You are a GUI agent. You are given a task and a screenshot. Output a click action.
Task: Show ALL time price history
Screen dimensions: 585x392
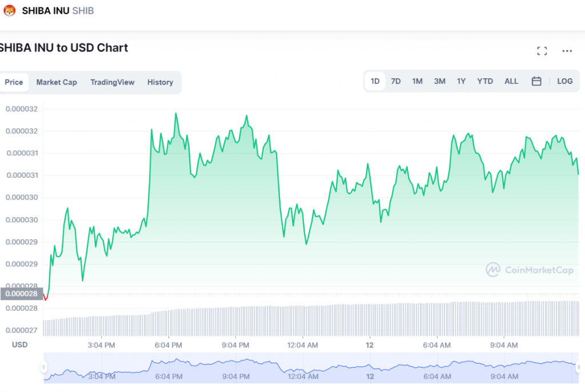pyautogui.click(x=511, y=81)
